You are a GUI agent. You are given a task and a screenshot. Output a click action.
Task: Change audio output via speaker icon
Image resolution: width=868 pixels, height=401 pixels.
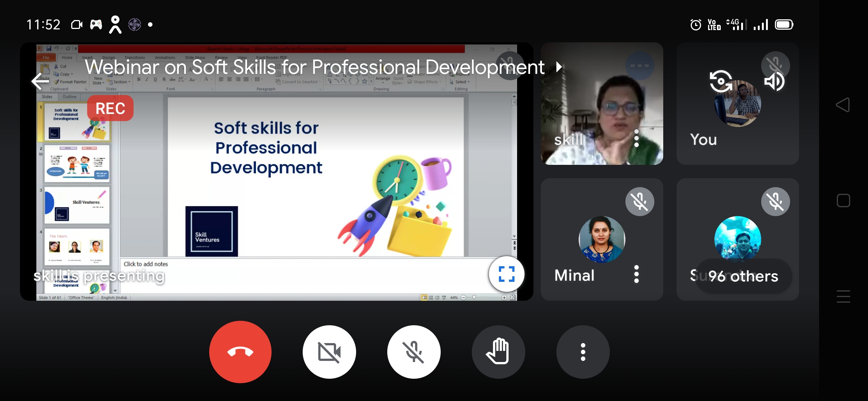[x=774, y=82]
